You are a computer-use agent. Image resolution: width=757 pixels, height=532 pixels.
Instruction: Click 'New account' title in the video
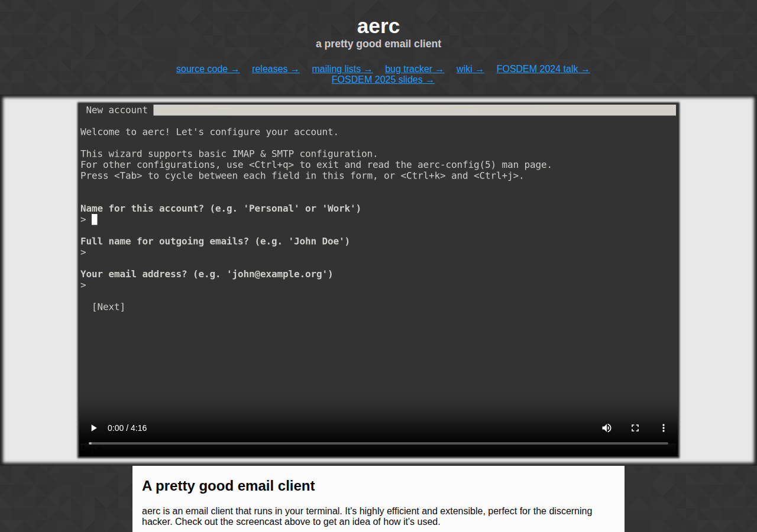117,110
